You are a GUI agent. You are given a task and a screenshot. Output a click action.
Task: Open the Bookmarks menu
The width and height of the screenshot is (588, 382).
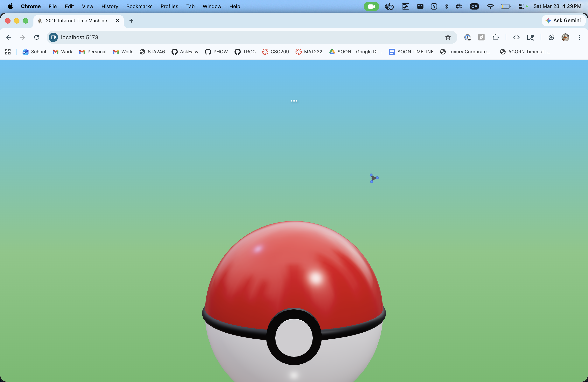[139, 6]
